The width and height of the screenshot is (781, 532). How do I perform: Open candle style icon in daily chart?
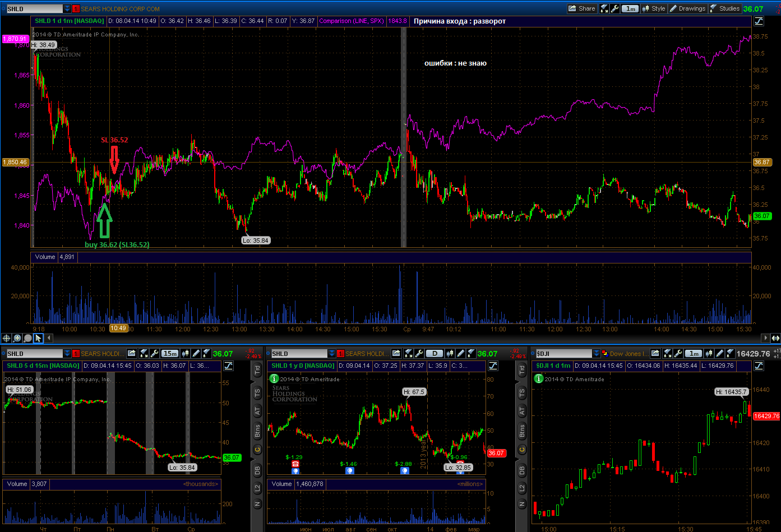point(450,354)
